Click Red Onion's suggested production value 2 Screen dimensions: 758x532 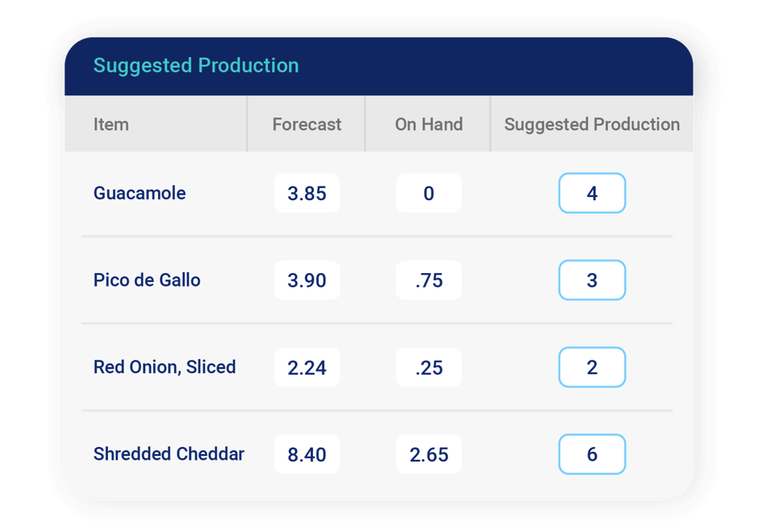592,367
